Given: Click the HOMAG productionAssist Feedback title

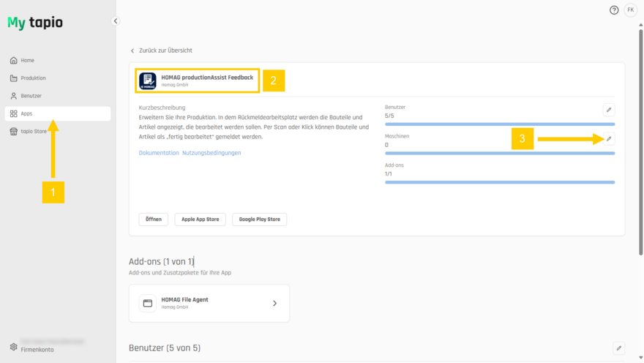Looking at the screenshot, I should point(207,77).
